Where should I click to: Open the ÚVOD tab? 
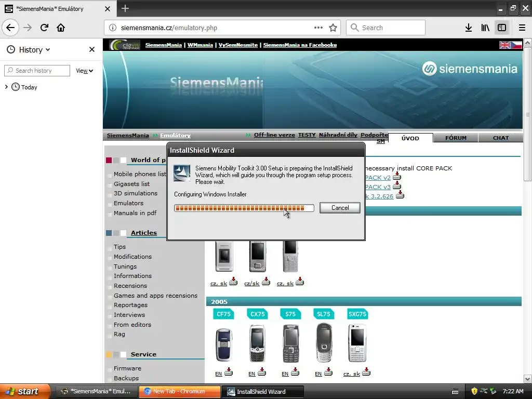(x=410, y=138)
